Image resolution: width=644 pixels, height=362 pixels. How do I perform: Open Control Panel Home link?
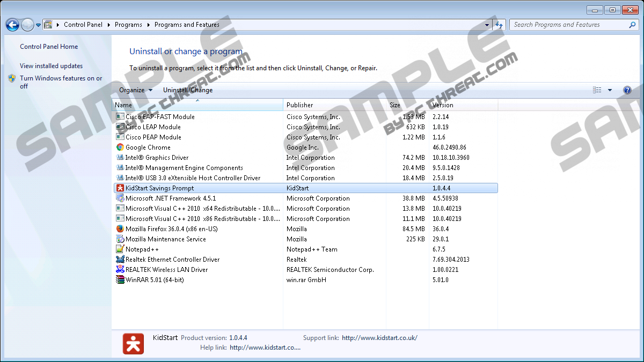(x=49, y=47)
